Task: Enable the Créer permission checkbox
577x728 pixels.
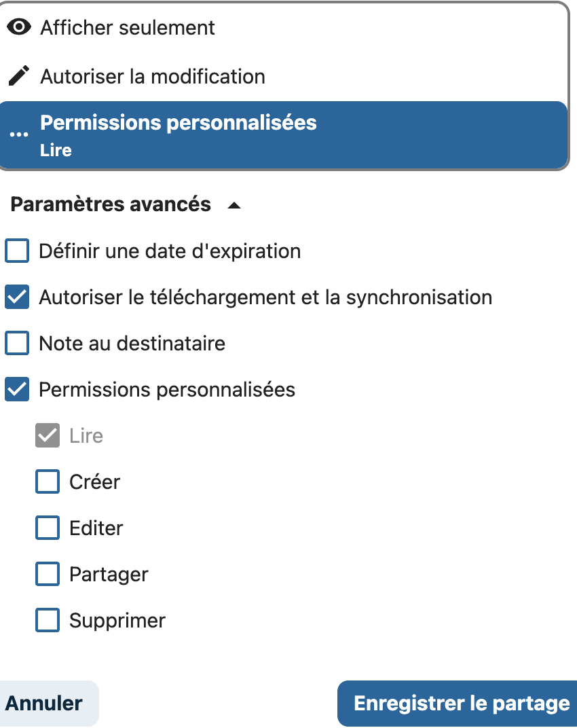Action: [x=48, y=481]
